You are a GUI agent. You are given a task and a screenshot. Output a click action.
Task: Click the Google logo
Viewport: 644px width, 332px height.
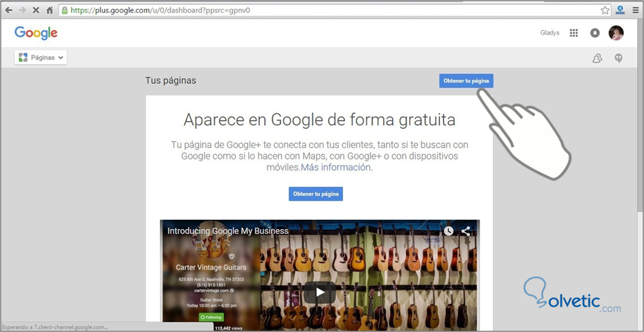pyautogui.click(x=36, y=33)
